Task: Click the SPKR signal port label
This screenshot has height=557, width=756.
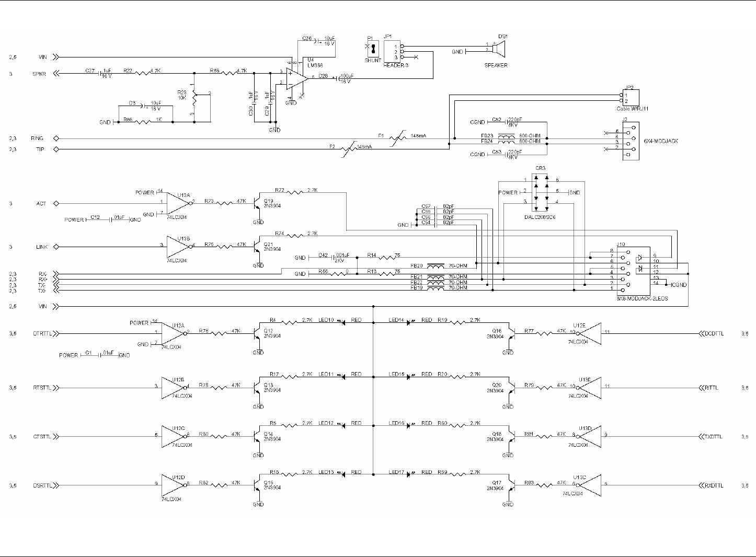Action: click(x=39, y=74)
